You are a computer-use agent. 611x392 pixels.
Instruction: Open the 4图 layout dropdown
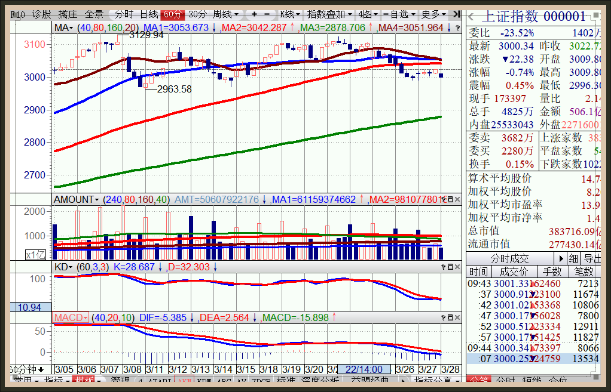368,14
